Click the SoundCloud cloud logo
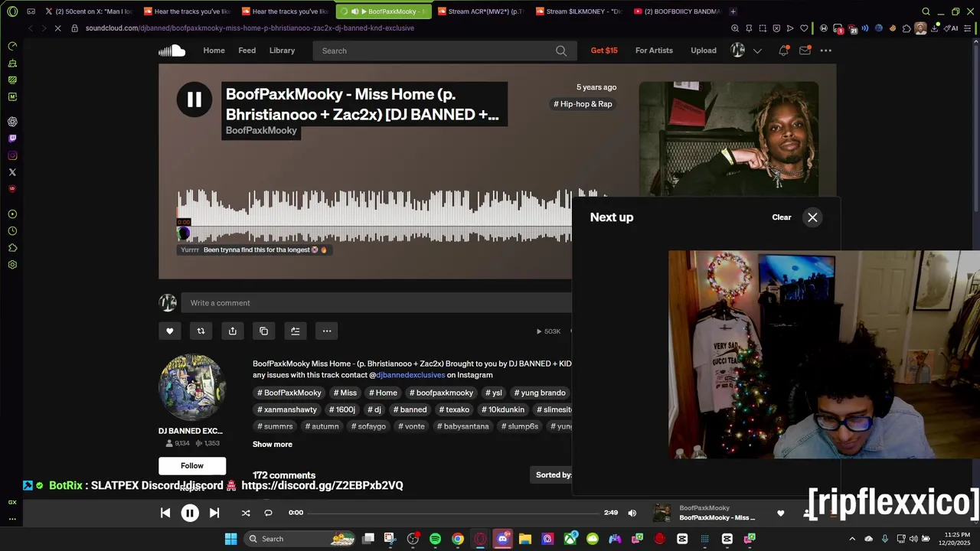Image resolution: width=980 pixels, height=551 pixels. 172,51
